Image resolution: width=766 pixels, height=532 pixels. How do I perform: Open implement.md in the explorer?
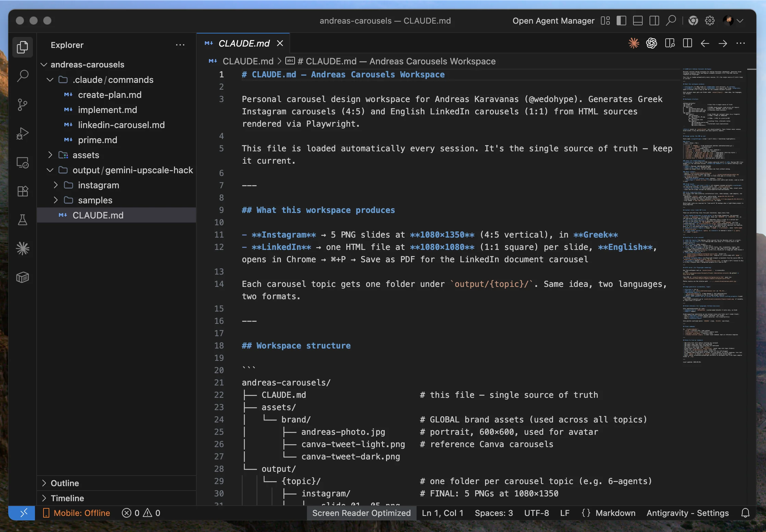(x=107, y=110)
